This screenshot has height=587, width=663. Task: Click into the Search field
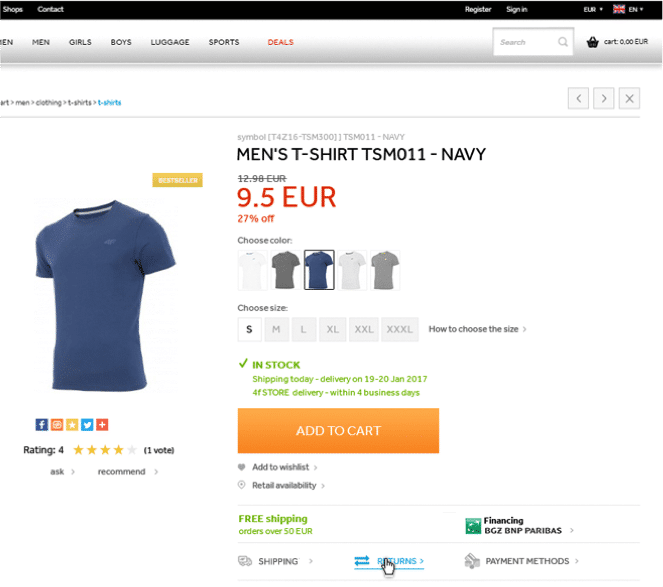526,42
